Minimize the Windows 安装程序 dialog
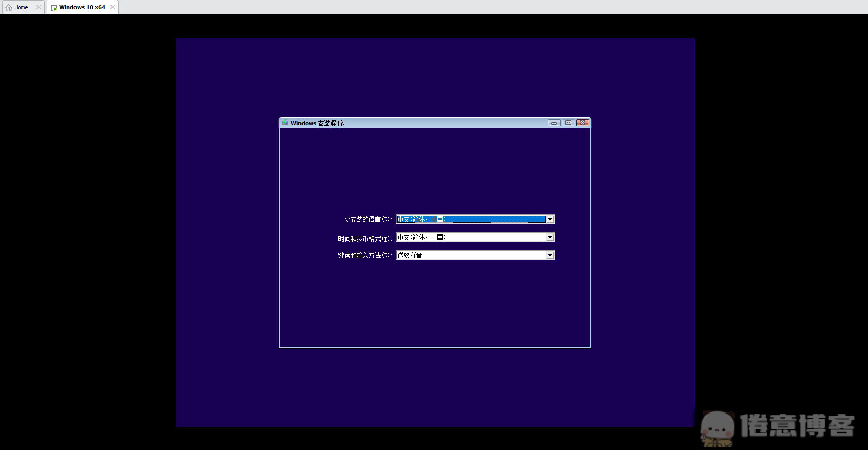 554,123
